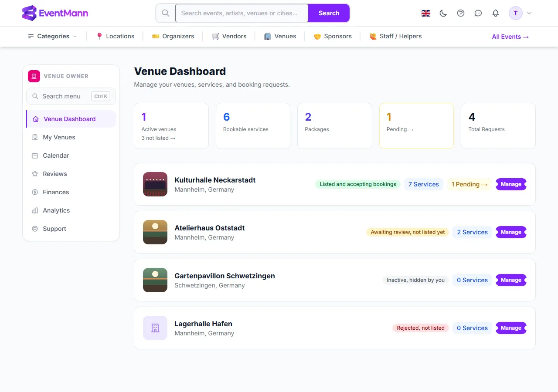Screen dimensions: 558x392
Task: Open '1 Pending' badge for Kulturhalle
Action: (470, 184)
